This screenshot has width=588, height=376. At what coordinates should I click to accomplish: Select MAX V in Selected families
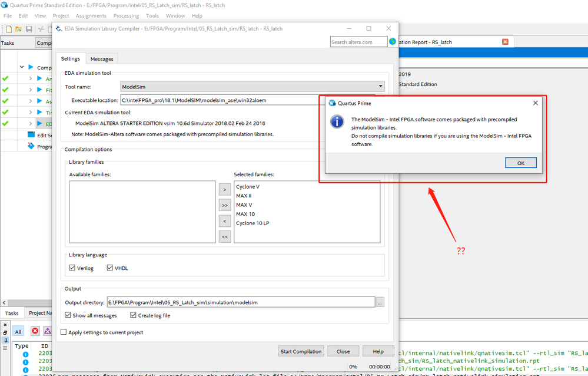(x=244, y=205)
